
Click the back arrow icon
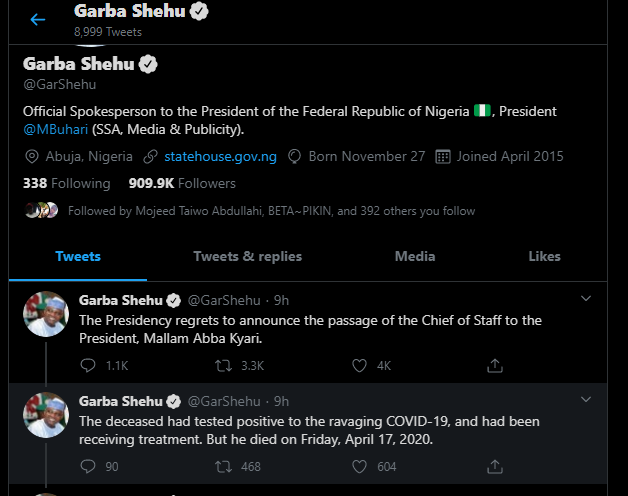coord(38,19)
